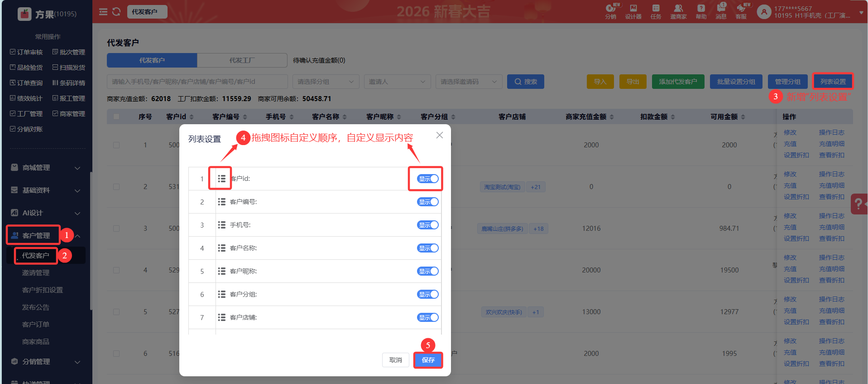The height and width of the screenshot is (384, 868).
Task: Open the account dropdown arrow at top right
Action: click(861, 13)
